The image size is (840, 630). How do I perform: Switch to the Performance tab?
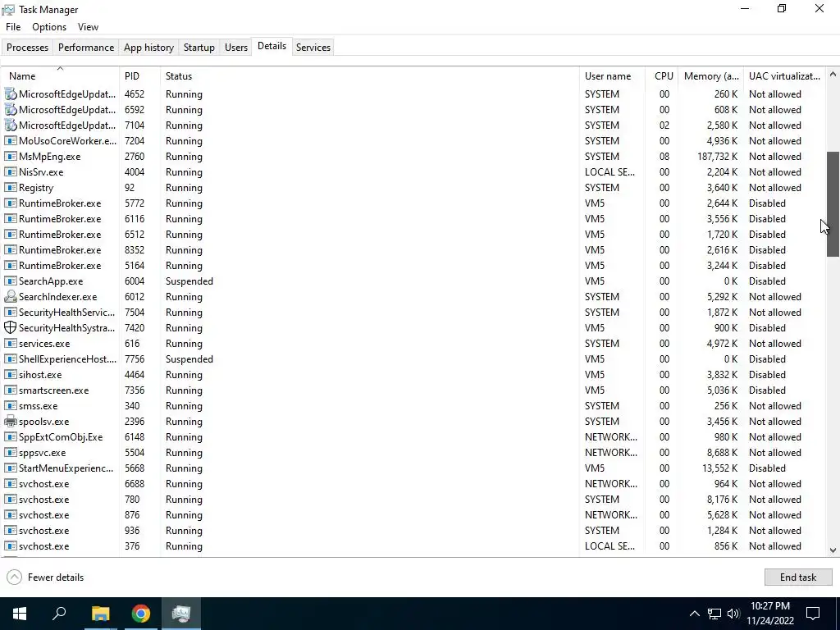pos(86,47)
